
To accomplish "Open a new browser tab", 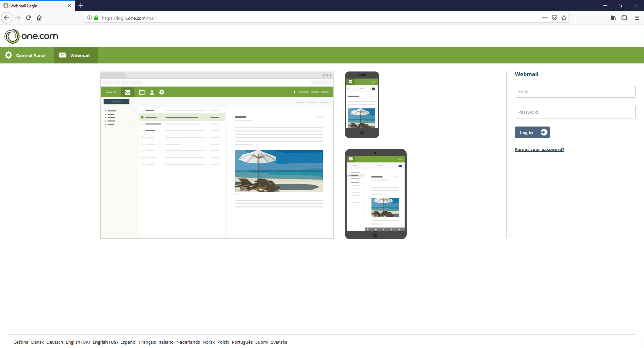I will (x=81, y=6).
